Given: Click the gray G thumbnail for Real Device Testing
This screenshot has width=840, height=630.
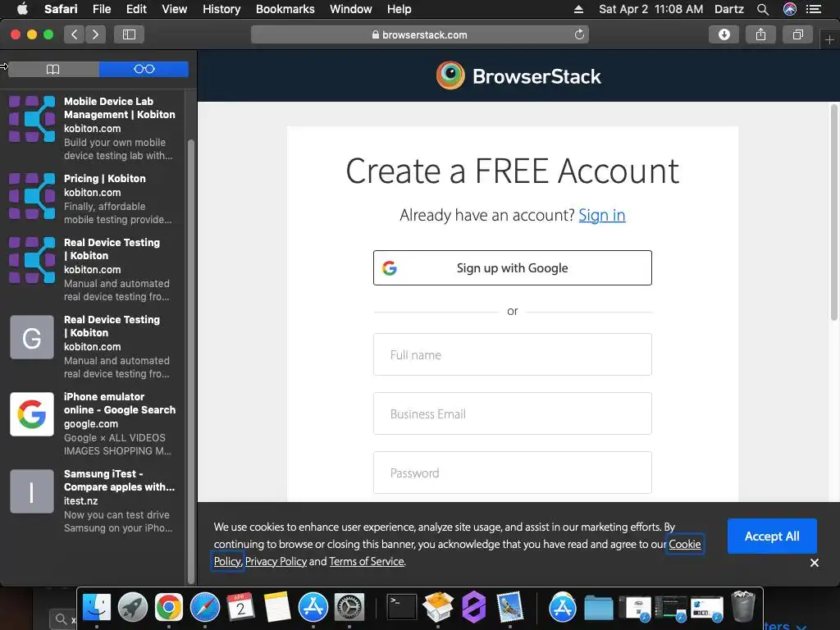Looking at the screenshot, I should pyautogui.click(x=32, y=337).
